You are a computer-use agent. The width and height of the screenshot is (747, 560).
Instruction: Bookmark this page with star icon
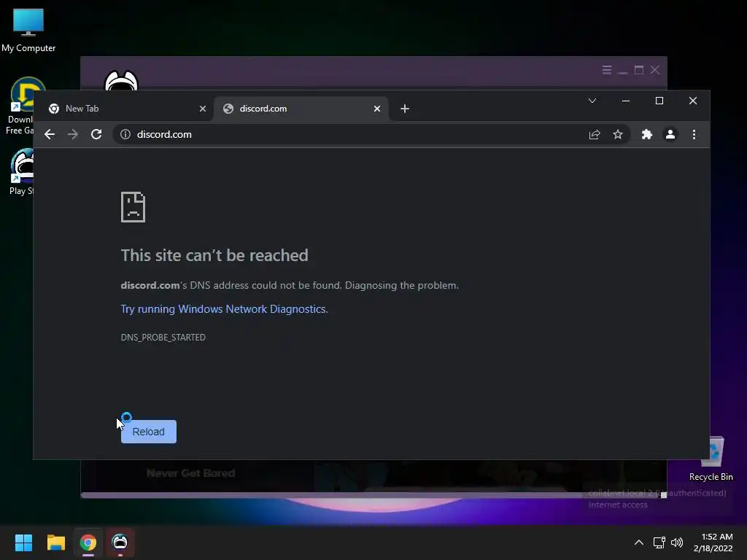click(x=618, y=134)
